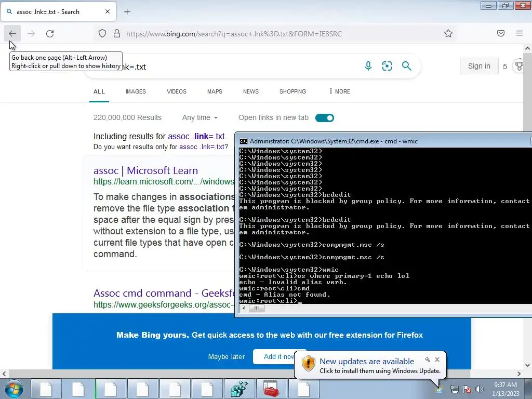Click the page horizontal scrollbar left arrow
Image resolution: width=532 pixels, height=399 pixels.
tap(4, 374)
